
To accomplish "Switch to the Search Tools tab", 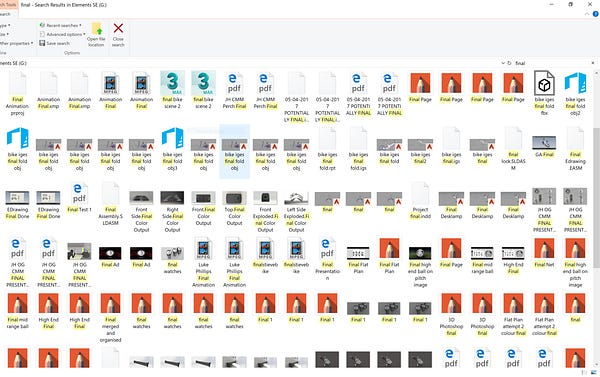I will click(8, 5).
